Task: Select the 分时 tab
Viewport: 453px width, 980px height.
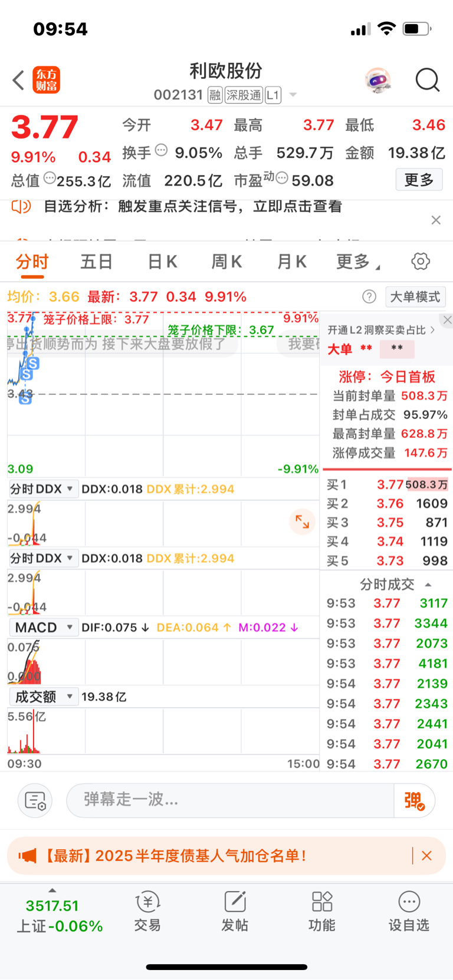Action: pyautogui.click(x=32, y=262)
